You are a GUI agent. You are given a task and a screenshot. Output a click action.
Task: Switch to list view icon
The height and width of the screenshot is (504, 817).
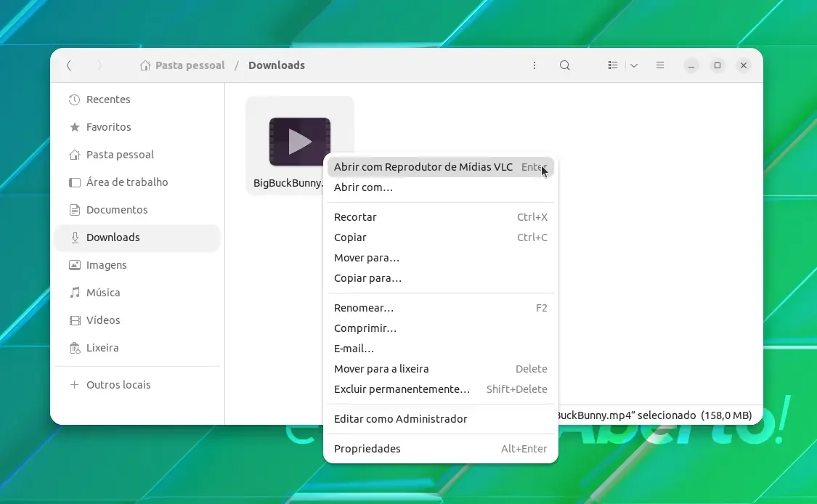point(613,65)
